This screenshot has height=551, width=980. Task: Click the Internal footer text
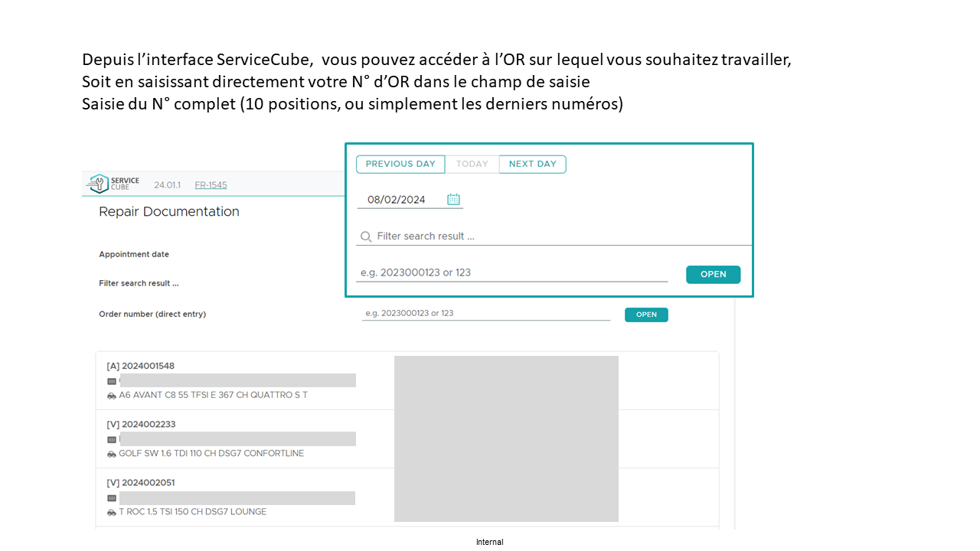coord(490,542)
